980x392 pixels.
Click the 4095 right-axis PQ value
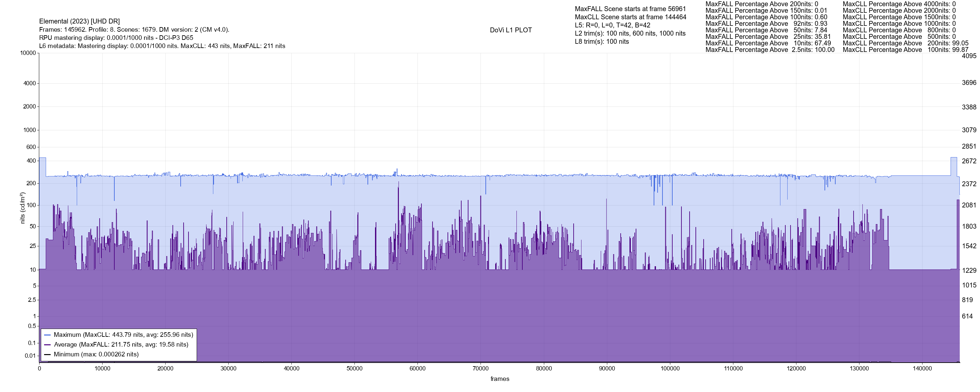tap(969, 56)
